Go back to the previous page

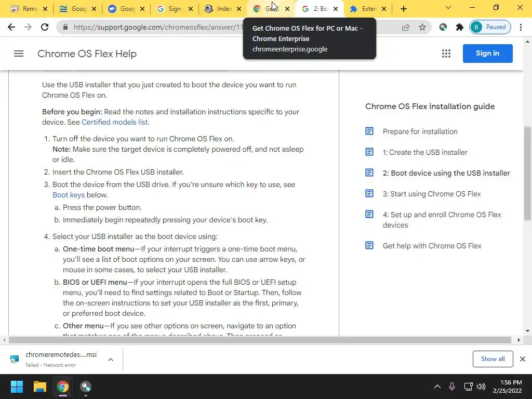pos(11,27)
